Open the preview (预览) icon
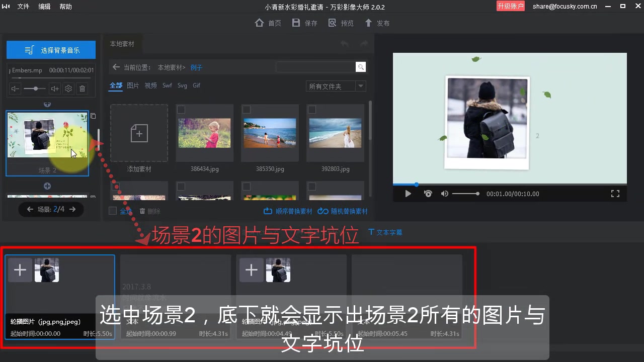Image resolution: width=644 pixels, height=362 pixels. pyautogui.click(x=333, y=23)
